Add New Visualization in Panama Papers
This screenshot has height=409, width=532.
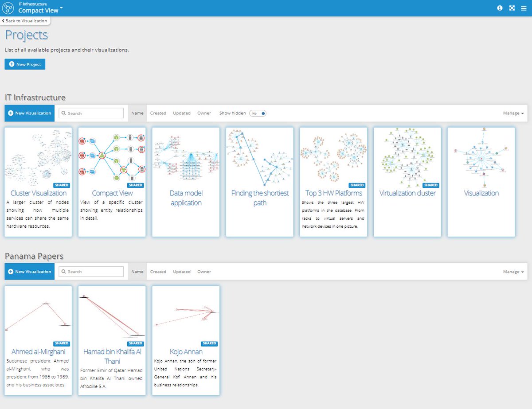click(30, 272)
